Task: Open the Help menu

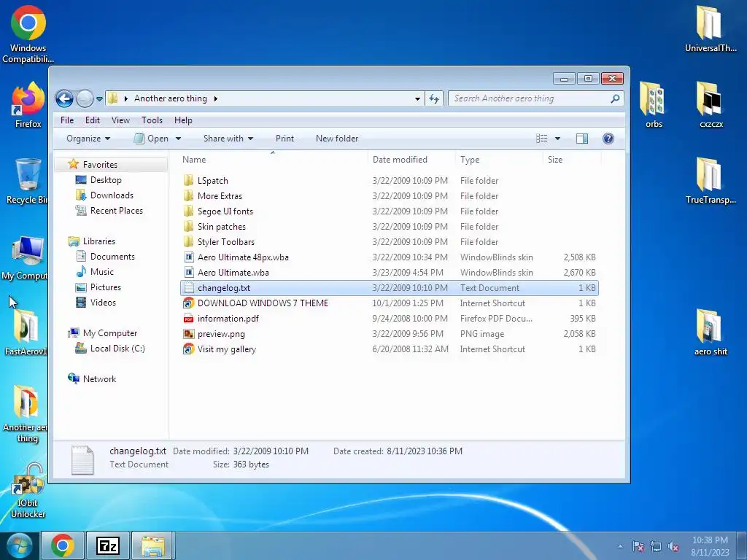Action: (x=183, y=120)
